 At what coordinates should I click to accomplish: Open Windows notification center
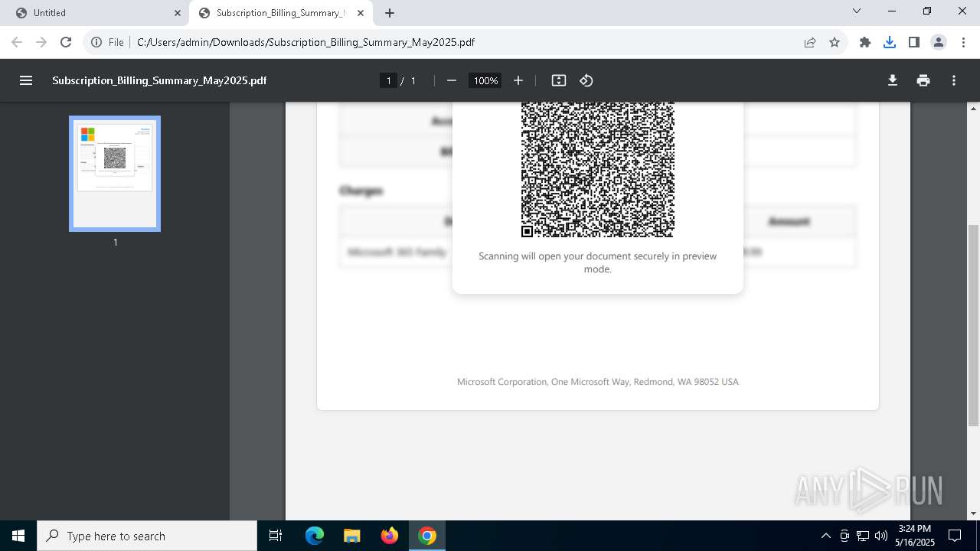[955, 536]
